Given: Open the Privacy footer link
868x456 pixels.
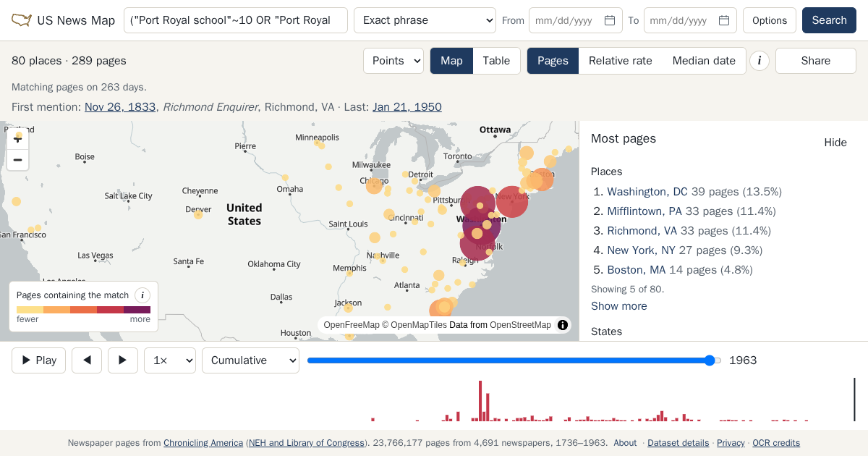Looking at the screenshot, I should click(x=731, y=443).
